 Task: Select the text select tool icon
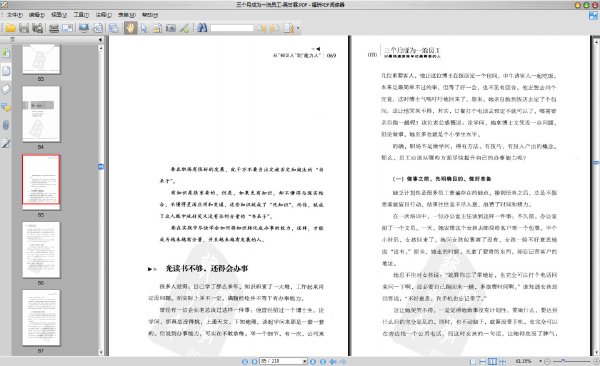[157, 28]
